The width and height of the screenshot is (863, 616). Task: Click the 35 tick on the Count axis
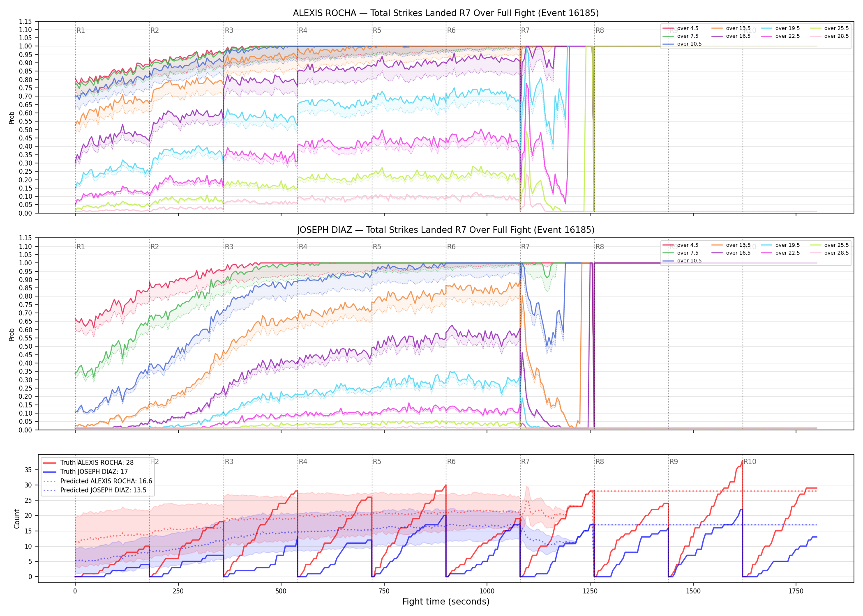28,470
